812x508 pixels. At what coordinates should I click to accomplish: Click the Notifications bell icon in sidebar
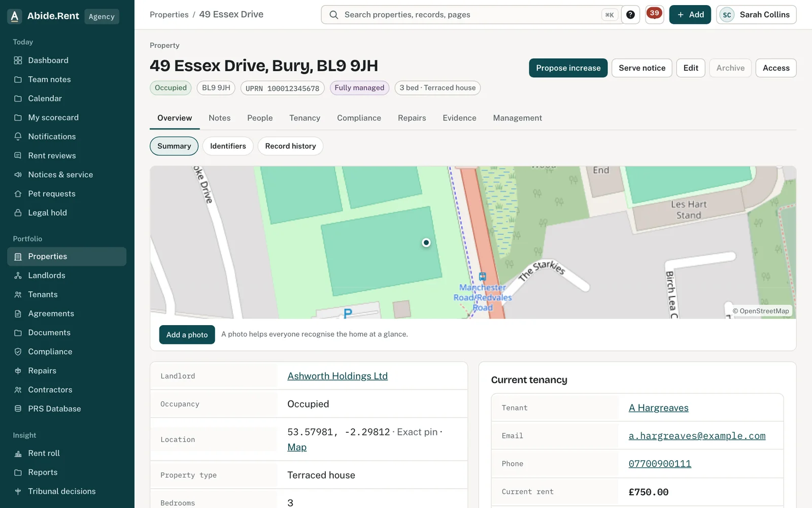[18, 137]
